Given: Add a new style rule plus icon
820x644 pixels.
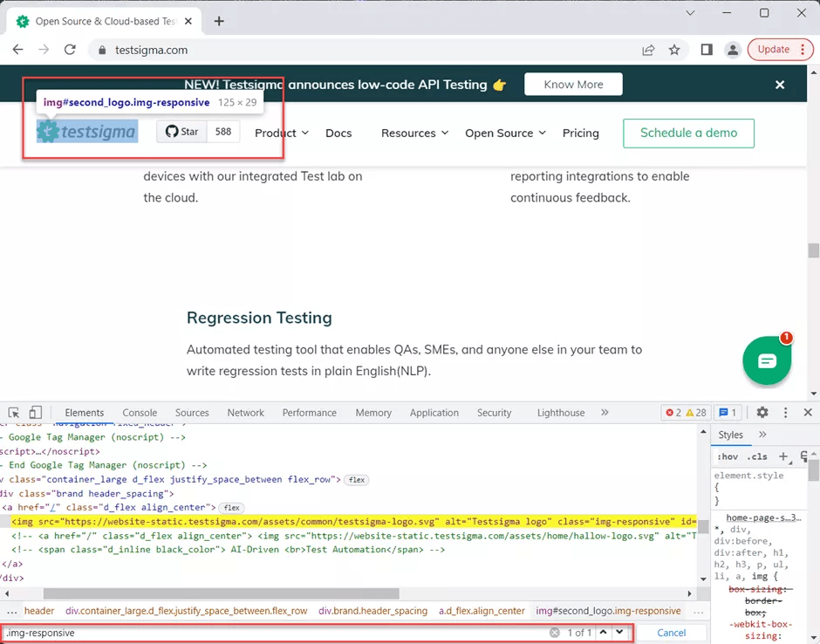Looking at the screenshot, I should (782, 456).
